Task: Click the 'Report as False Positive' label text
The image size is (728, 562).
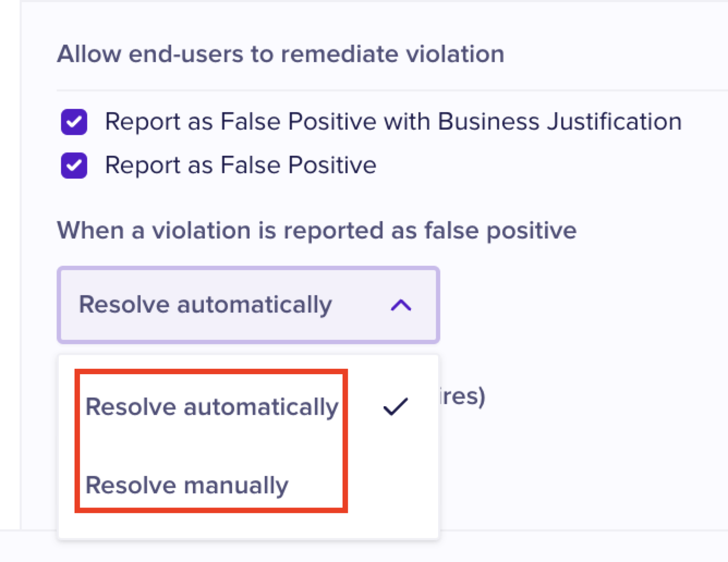Action: point(240,166)
